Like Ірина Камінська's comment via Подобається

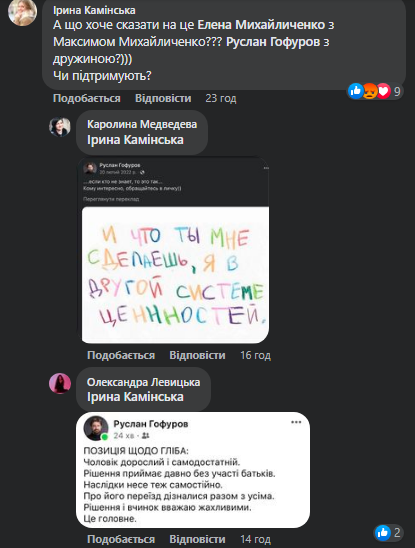pyautogui.click(x=87, y=98)
